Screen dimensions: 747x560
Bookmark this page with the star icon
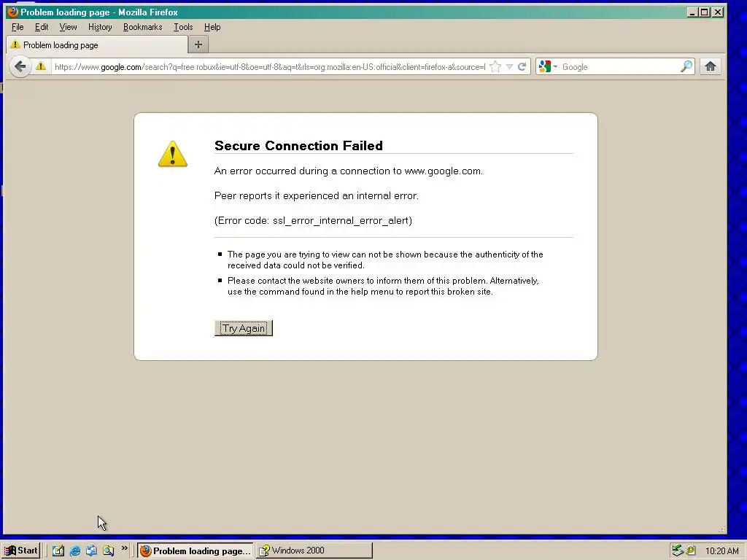pyautogui.click(x=495, y=66)
